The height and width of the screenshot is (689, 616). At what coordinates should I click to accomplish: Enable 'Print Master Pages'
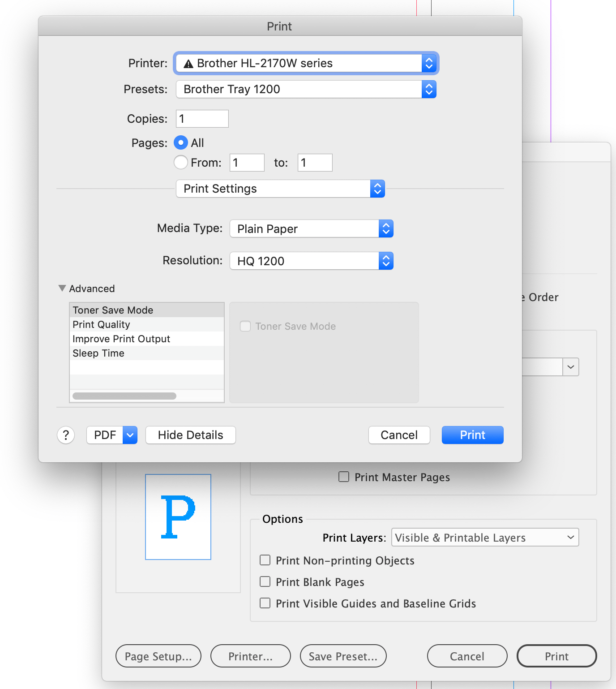(343, 477)
